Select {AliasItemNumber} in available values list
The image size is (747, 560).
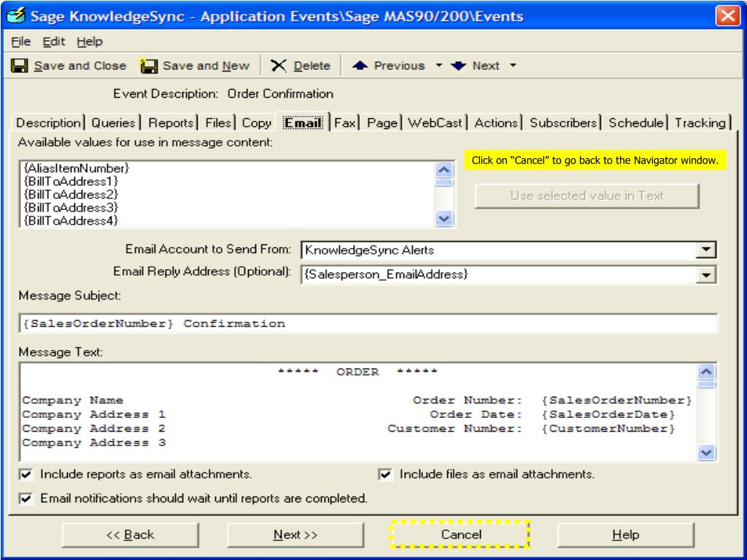coord(76,168)
